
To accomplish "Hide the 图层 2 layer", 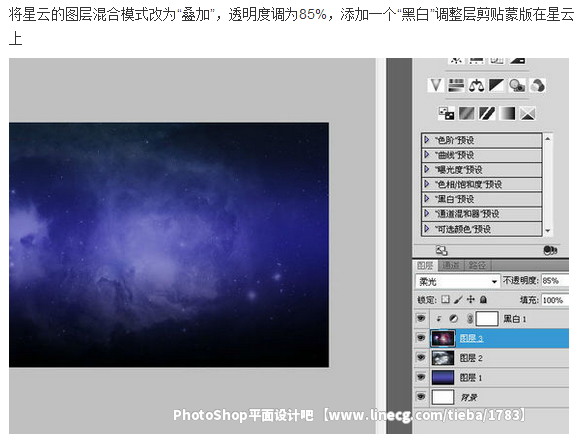I will (421, 357).
